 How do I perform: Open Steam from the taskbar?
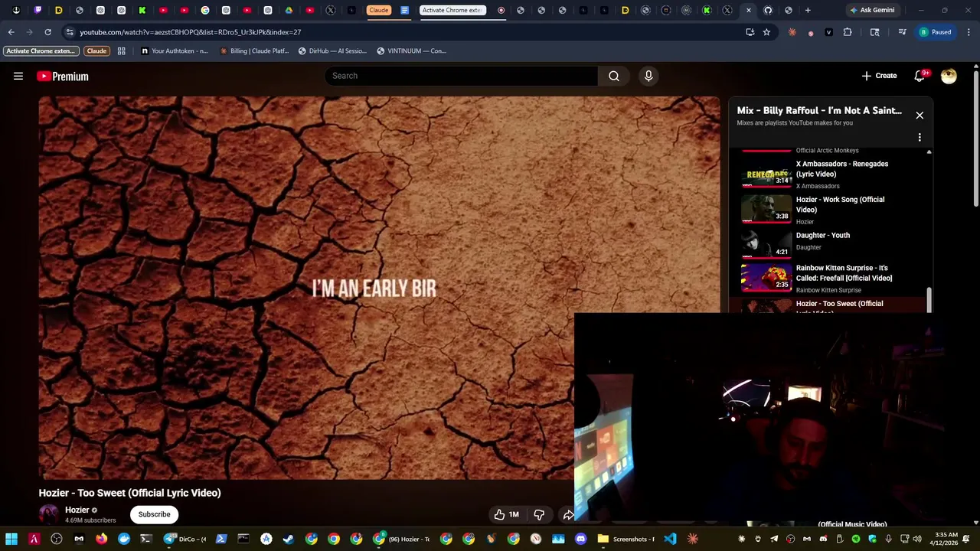click(288, 539)
